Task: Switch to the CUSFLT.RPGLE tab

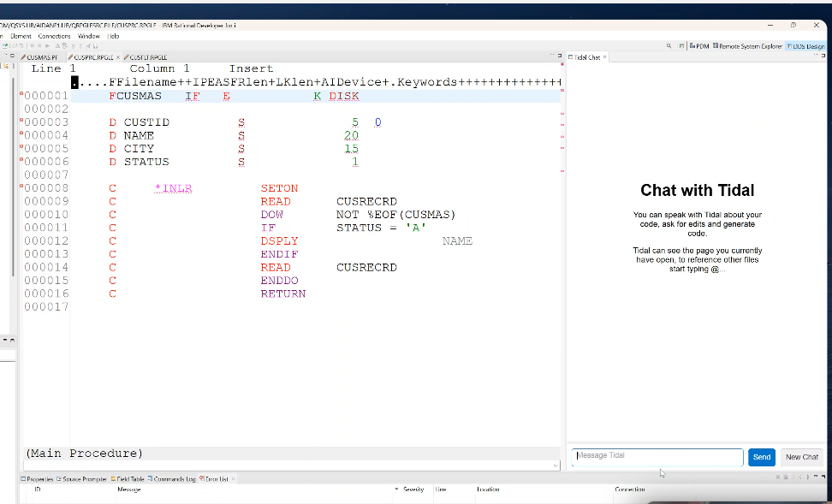Action: 147,57
